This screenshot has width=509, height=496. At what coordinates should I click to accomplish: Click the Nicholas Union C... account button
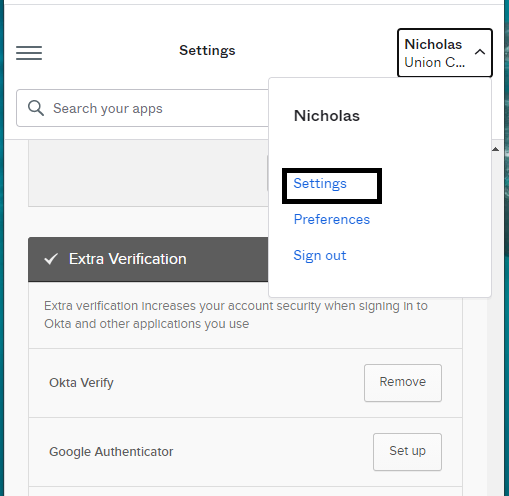[x=445, y=53]
